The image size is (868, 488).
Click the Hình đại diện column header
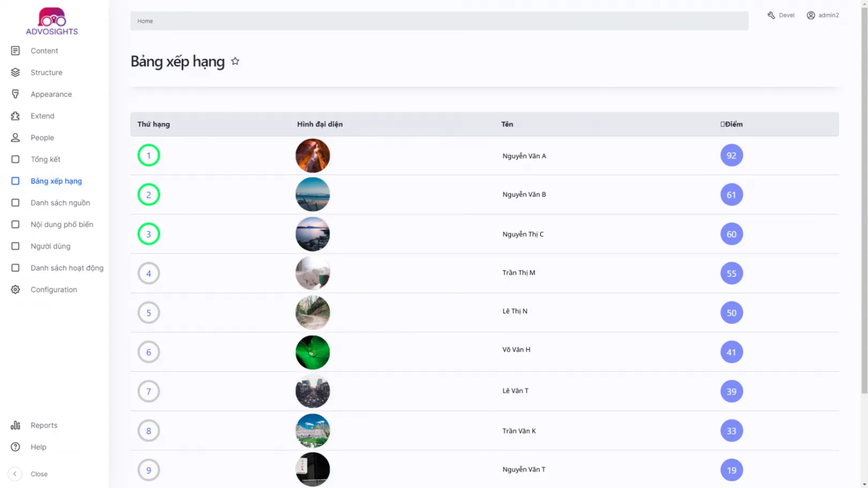(320, 124)
